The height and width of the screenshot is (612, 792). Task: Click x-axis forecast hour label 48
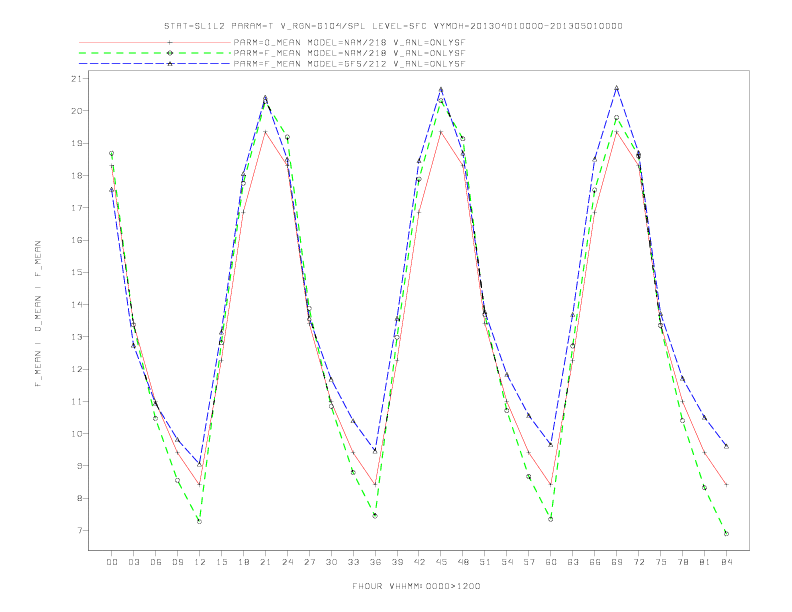[463, 562]
